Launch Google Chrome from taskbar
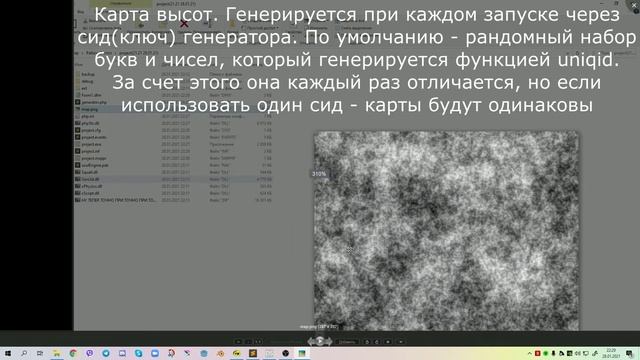This screenshot has width=640, height=360. (73, 353)
